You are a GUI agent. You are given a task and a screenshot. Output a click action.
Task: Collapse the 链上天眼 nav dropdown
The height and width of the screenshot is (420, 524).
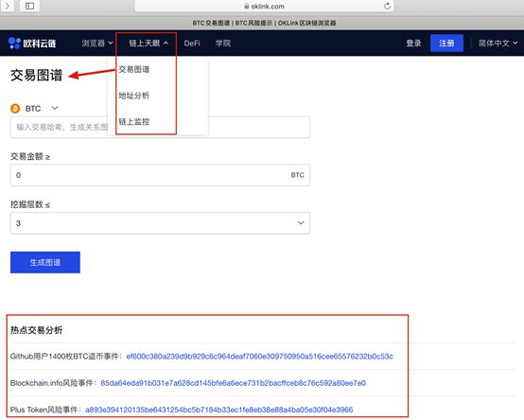[148, 44]
